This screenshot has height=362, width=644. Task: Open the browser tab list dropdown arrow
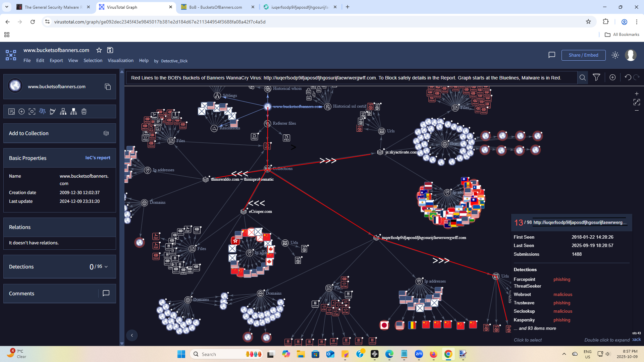coord(7,7)
